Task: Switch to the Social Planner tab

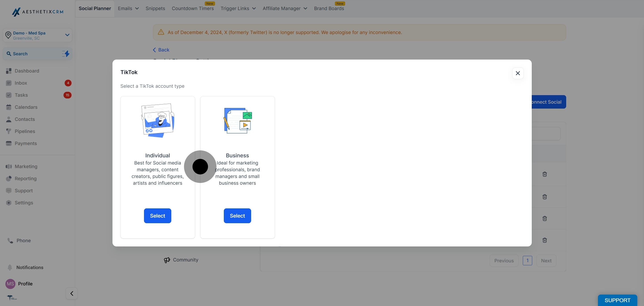Action: point(95,9)
